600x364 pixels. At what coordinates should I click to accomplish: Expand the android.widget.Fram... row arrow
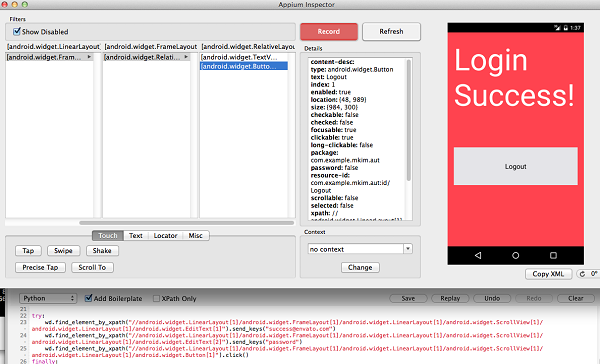89,57
